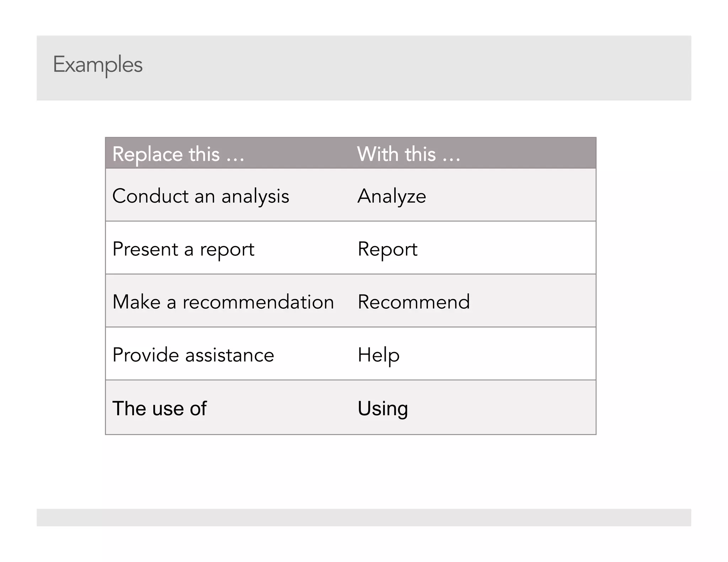Click the gray title banner background

[364, 68]
